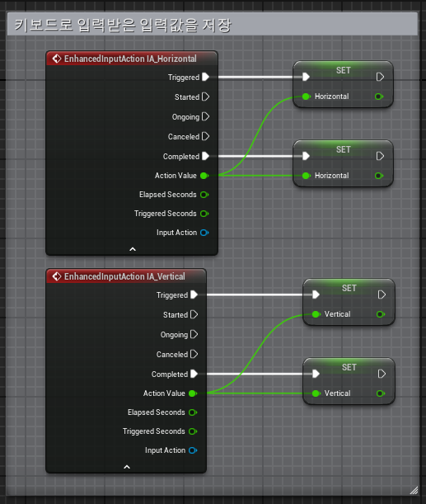
Task: Select the EnhancedInputAction IA_Horizontal node title
Action: [x=130, y=59]
